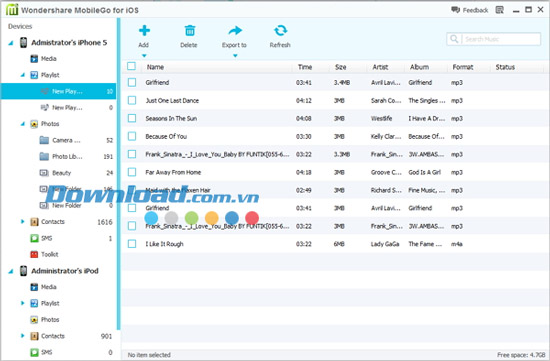Click the No item selected status
Image resolution: width=550 pixels, height=361 pixels.
tap(149, 355)
